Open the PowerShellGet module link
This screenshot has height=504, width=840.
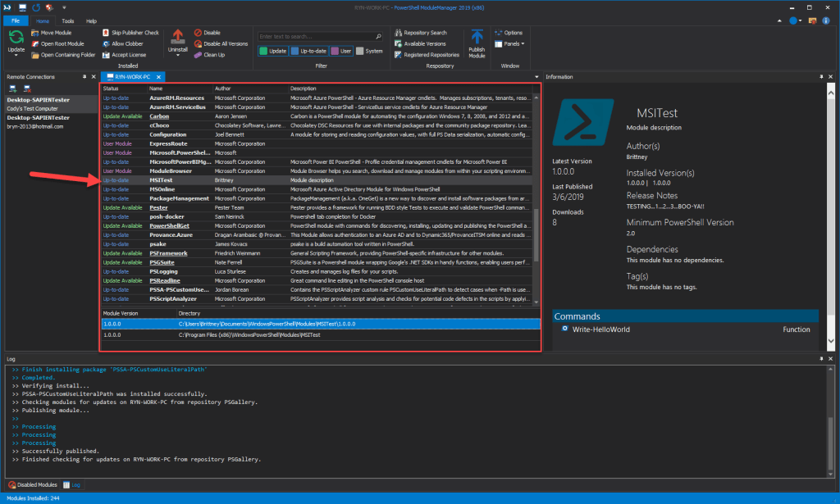[x=169, y=226]
